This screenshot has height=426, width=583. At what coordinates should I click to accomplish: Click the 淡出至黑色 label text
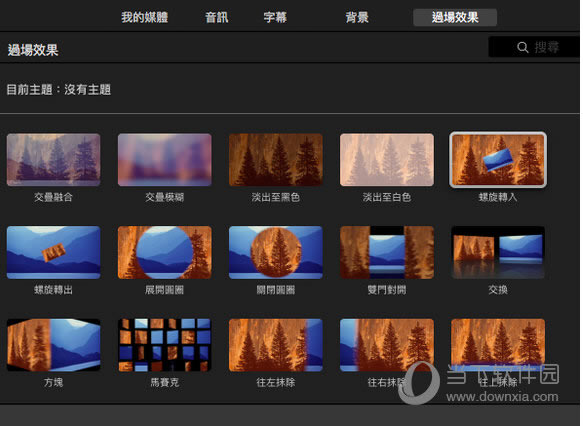[x=276, y=197]
